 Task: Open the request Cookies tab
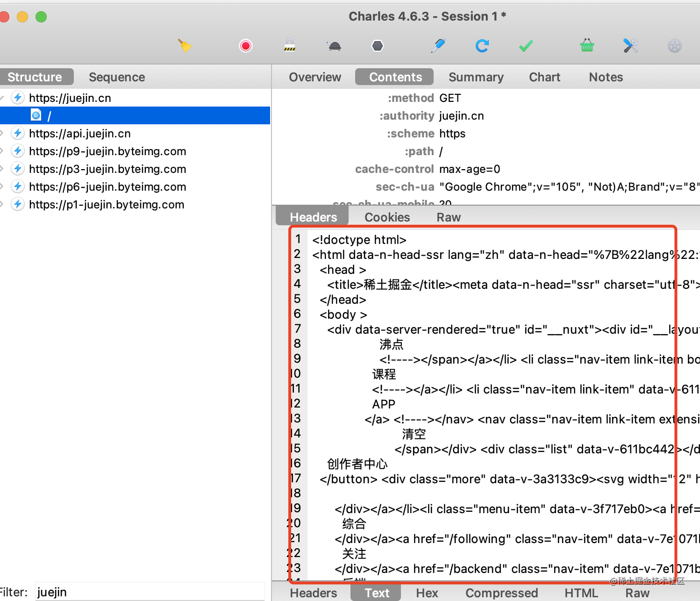pos(387,217)
